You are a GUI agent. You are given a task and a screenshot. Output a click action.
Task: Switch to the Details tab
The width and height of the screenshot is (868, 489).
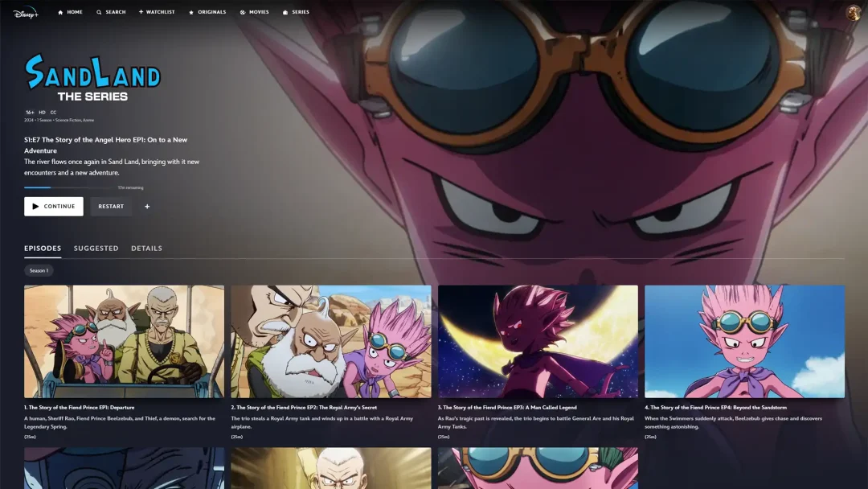point(147,249)
